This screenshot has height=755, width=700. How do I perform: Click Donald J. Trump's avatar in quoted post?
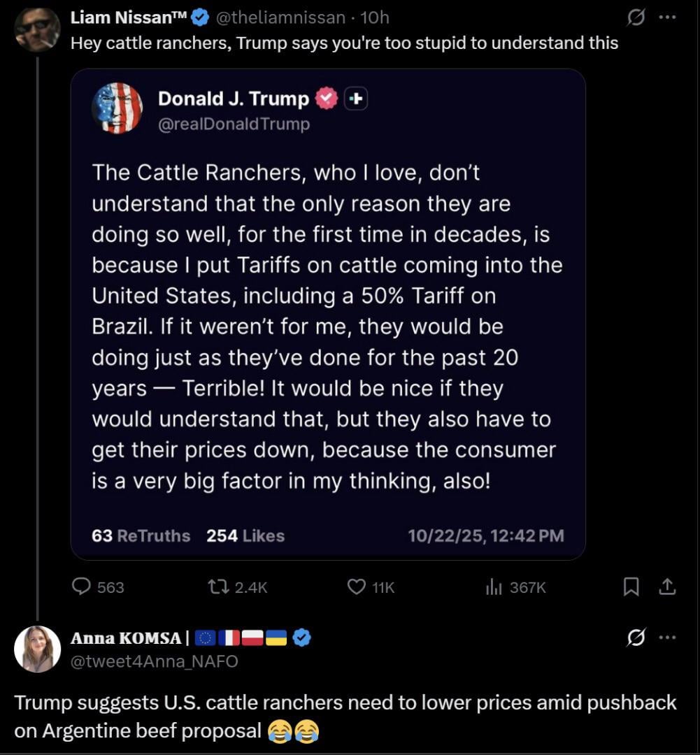click(x=117, y=108)
